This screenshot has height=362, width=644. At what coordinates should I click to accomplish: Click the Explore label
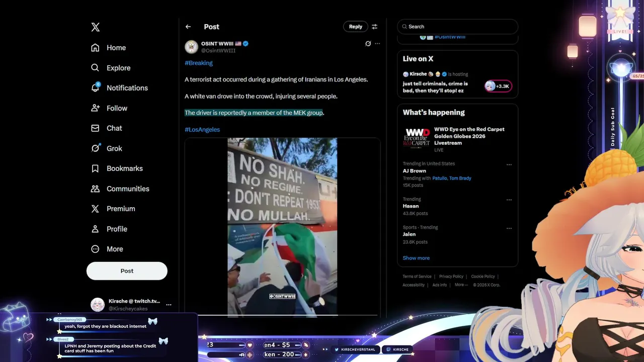[x=118, y=68]
